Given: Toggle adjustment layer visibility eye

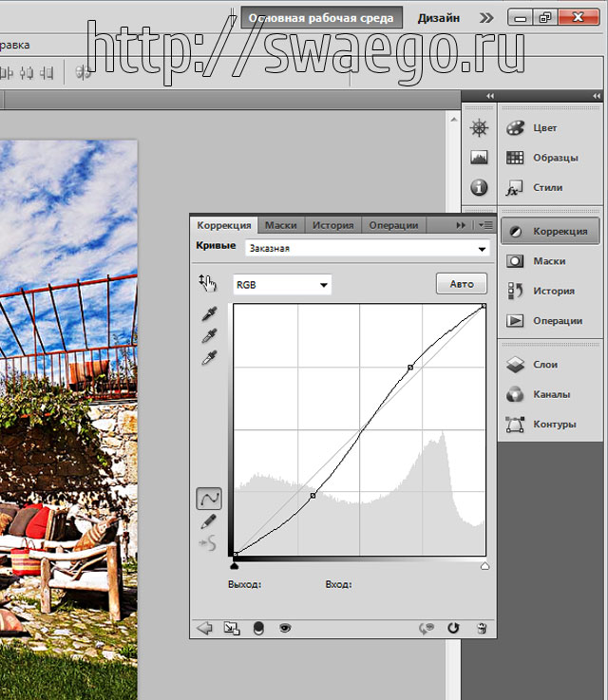Looking at the screenshot, I should pyautogui.click(x=285, y=628).
